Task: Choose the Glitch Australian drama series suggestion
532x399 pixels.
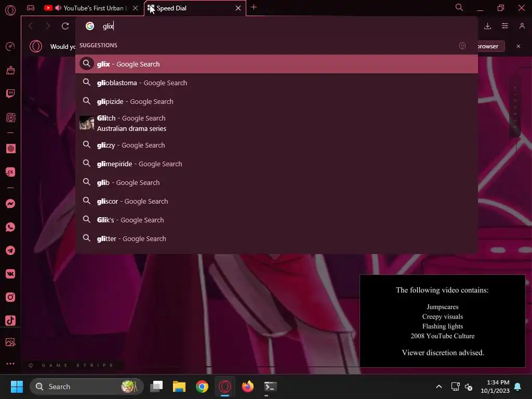Action: 276,123
